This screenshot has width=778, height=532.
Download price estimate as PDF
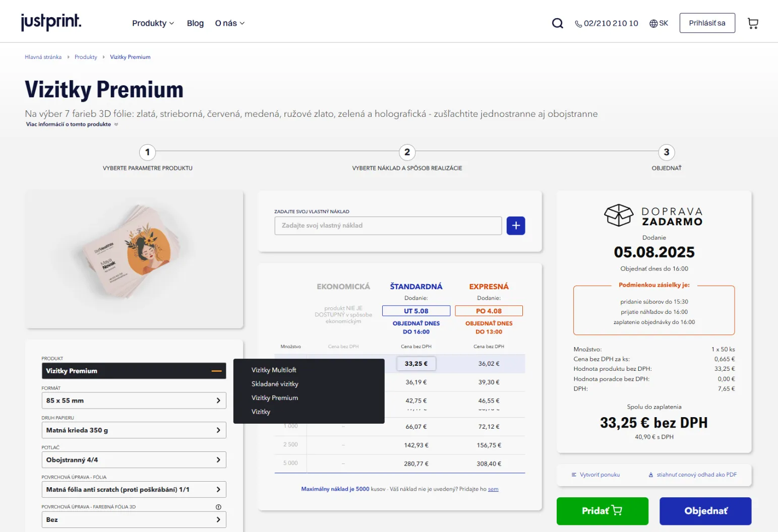point(692,475)
